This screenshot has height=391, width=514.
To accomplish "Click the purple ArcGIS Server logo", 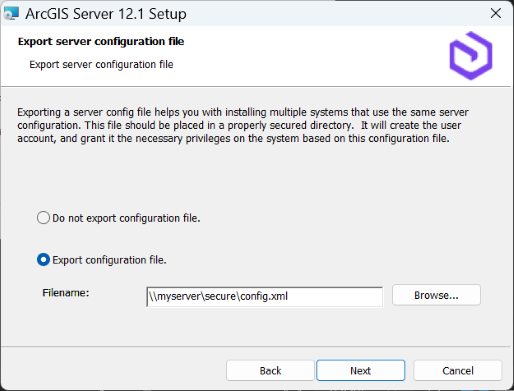I will click(x=471, y=56).
